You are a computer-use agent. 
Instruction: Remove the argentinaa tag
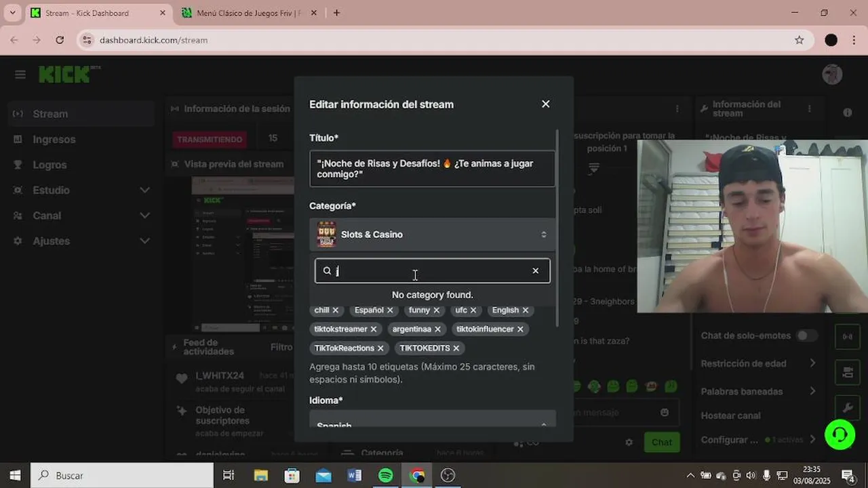tap(437, 329)
